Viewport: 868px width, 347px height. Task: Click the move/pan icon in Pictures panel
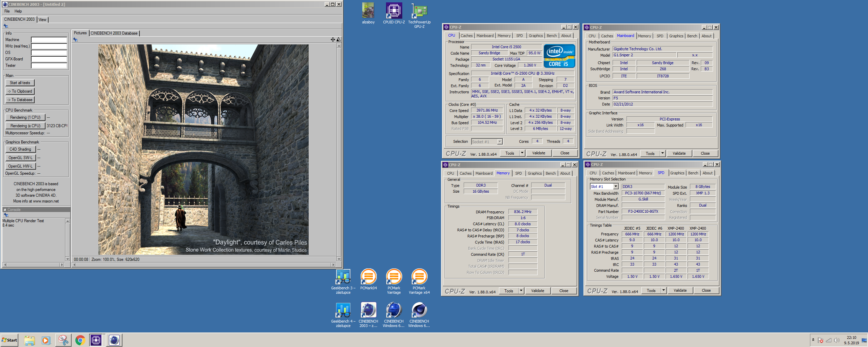click(x=333, y=40)
